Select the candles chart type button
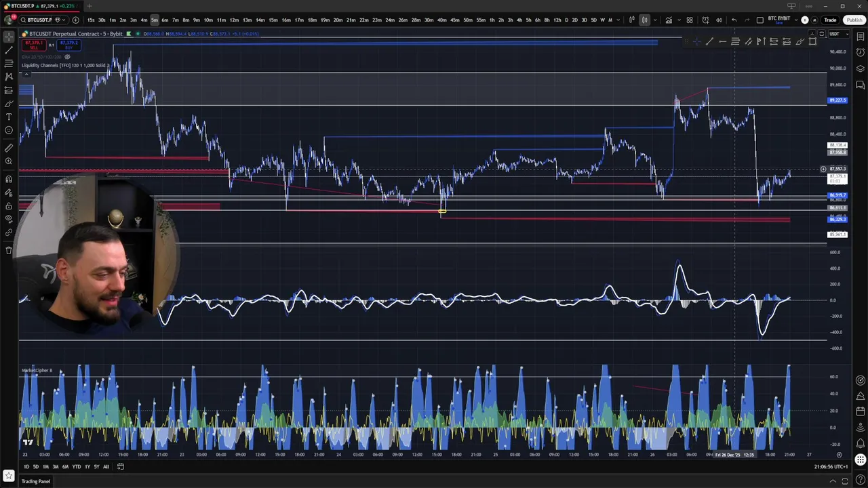868x488 pixels. (645, 20)
